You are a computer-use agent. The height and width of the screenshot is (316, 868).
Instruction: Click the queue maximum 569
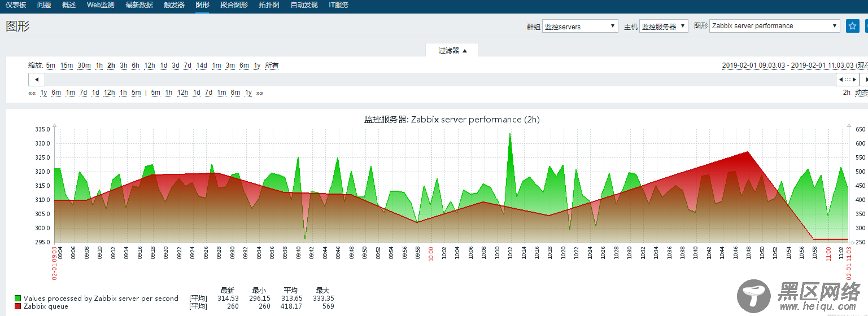[328, 306]
